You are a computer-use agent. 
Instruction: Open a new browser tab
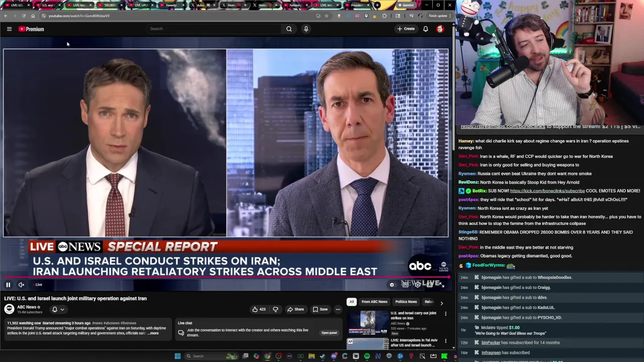[377, 5]
